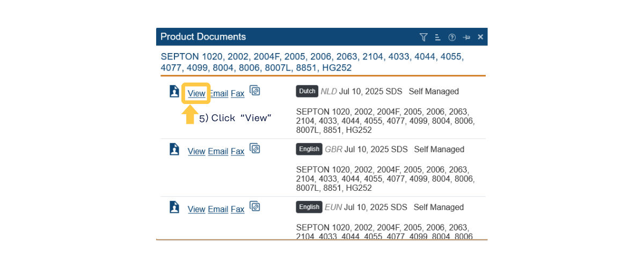Screen dimensions: 644x268
Task: Open the filter icon in Product Documents header
Action: (423, 37)
